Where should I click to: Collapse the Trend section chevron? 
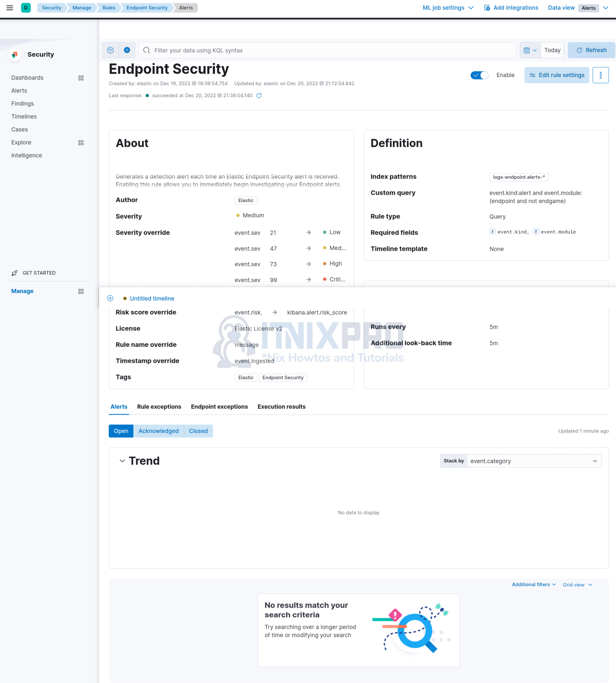(x=123, y=461)
